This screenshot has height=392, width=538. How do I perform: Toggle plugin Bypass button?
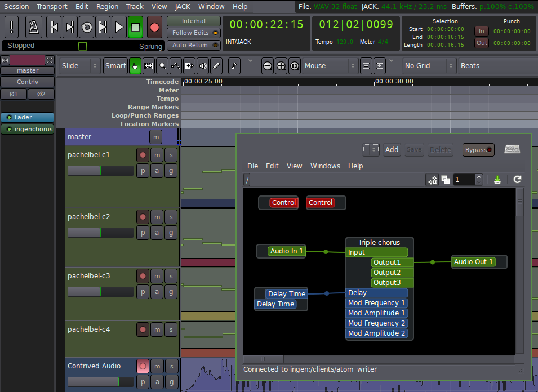(478, 150)
